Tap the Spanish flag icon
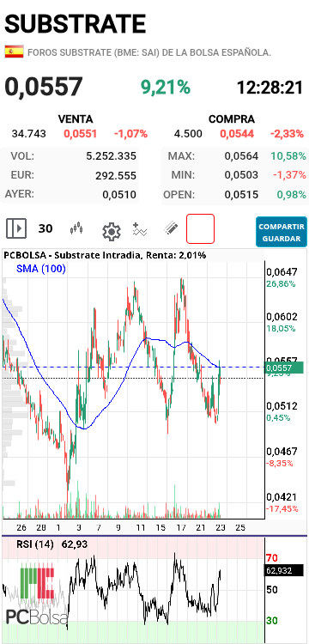 coord(14,52)
